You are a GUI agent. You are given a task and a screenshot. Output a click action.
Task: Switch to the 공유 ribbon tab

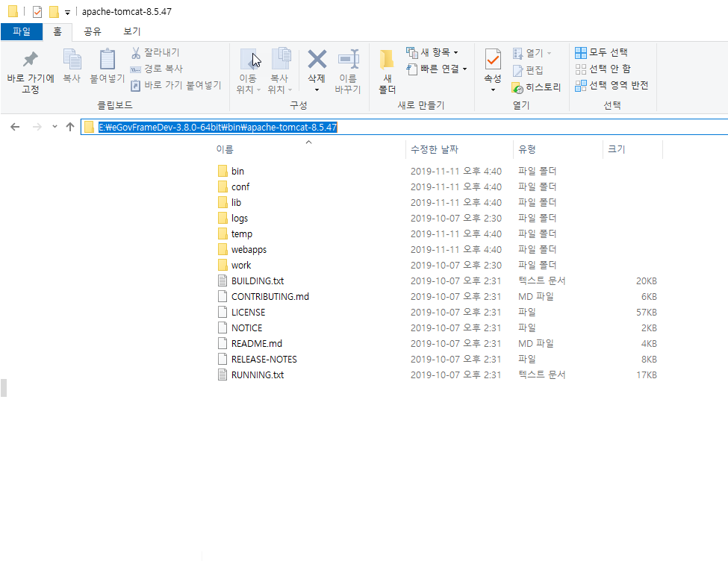[x=93, y=31]
